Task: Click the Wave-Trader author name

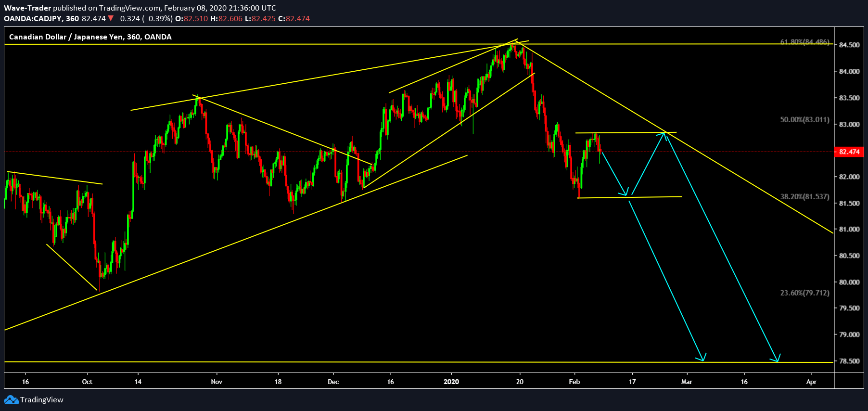Action: (27, 8)
